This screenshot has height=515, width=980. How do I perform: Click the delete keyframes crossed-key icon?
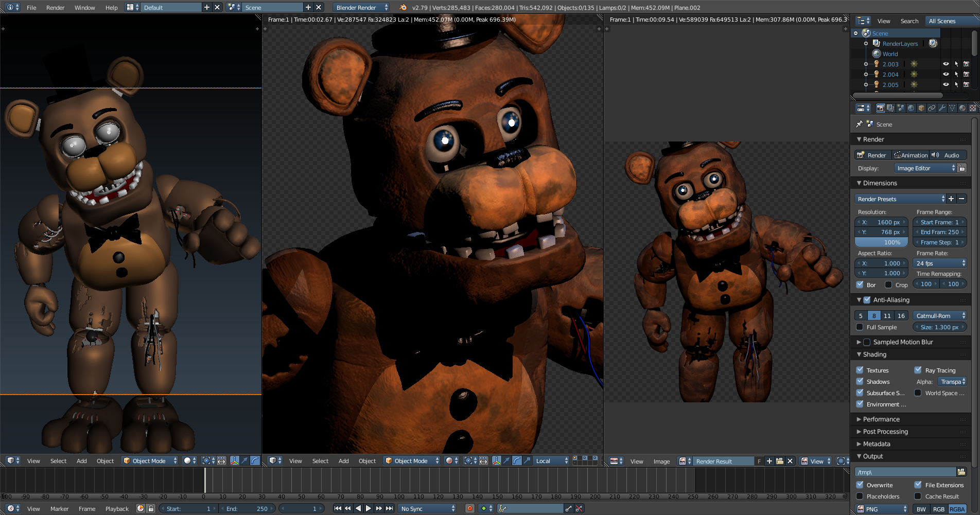click(x=579, y=508)
